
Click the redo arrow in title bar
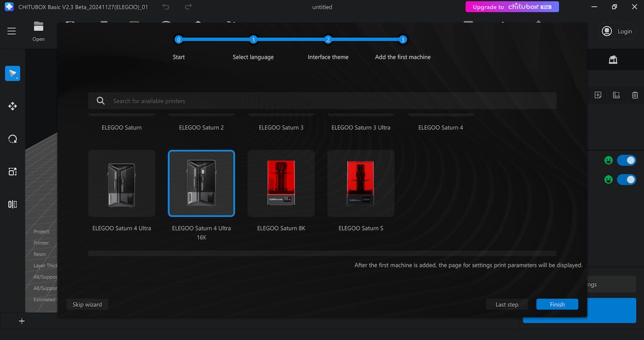tap(188, 7)
